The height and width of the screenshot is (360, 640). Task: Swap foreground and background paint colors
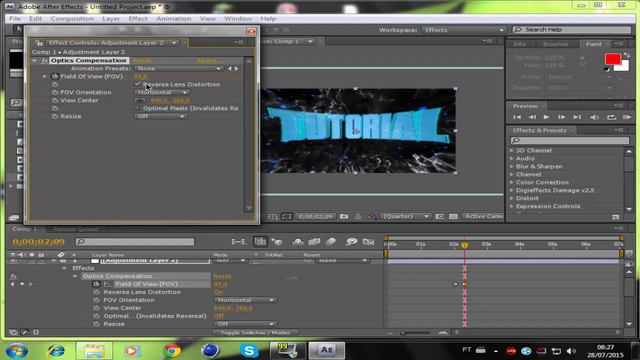[627, 55]
